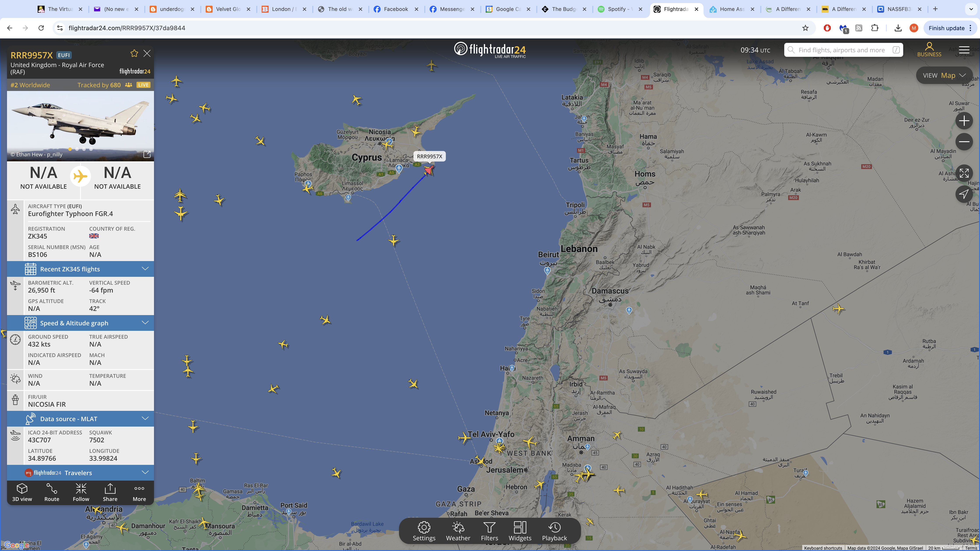The height and width of the screenshot is (551, 980).
Task: Open map Settings
Action: pyautogui.click(x=424, y=531)
